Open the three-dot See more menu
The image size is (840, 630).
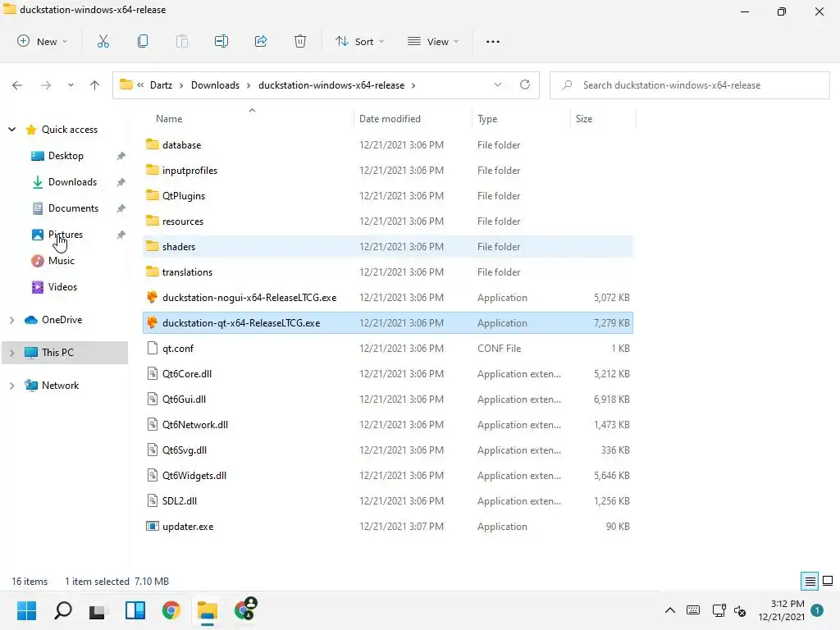coord(493,42)
